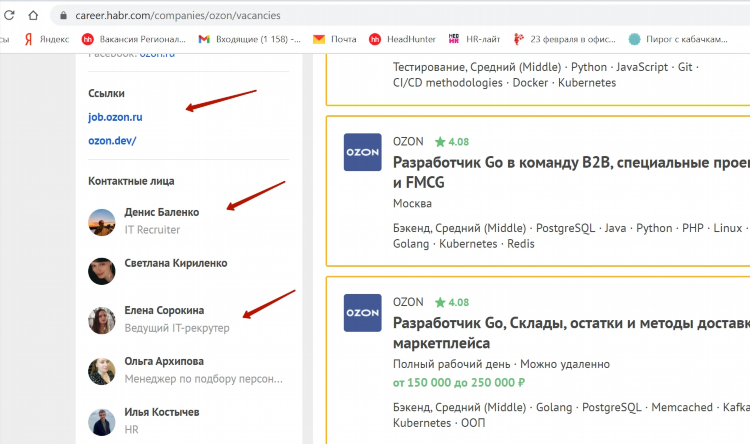
Task: Open the ozon.dev/ link
Action: coord(112,141)
